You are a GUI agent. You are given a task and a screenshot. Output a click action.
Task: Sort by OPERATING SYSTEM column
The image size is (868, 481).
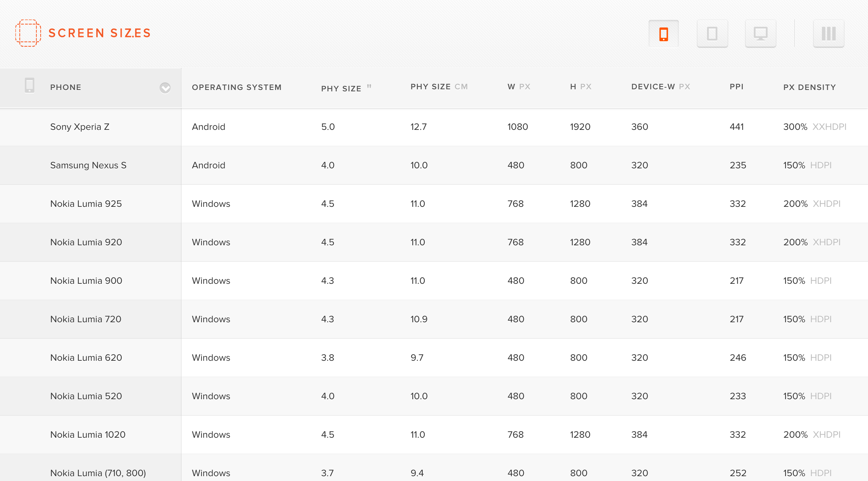tap(237, 87)
